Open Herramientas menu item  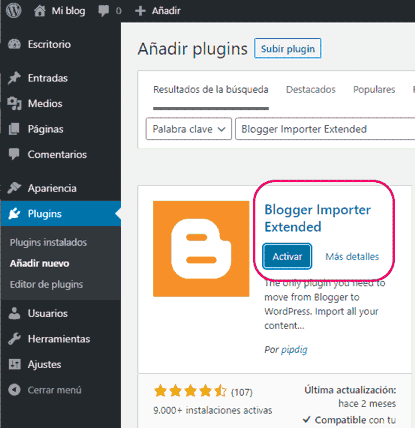pos(60,339)
